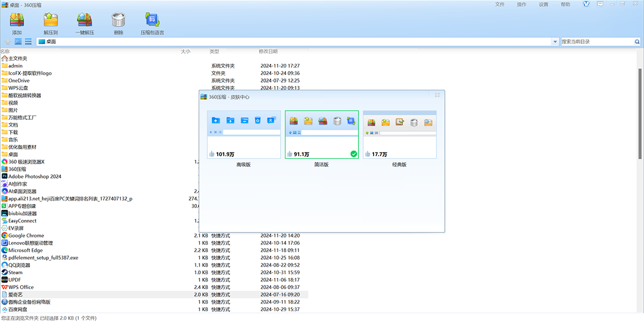Go up one folder level arrow
Image resolution: width=644 pixels, height=322 pixels.
(8, 41)
